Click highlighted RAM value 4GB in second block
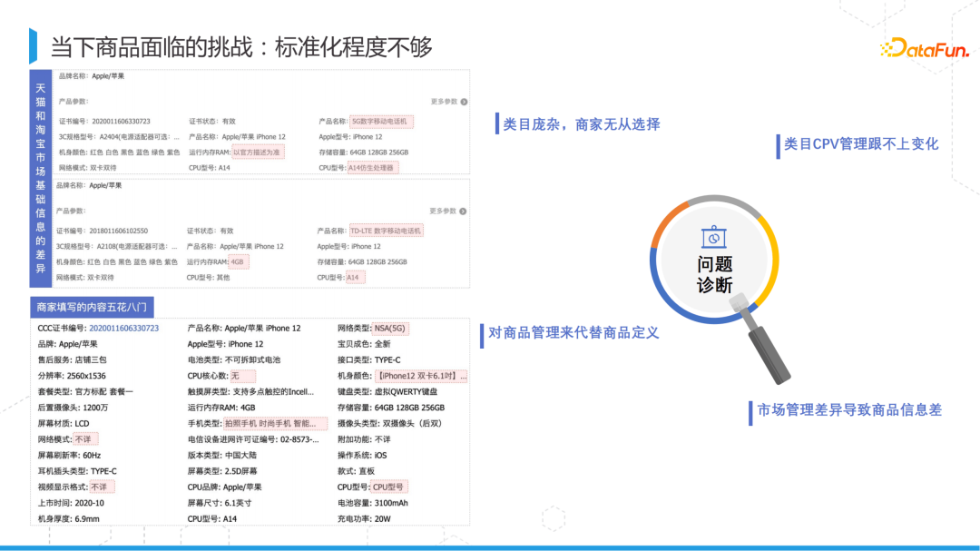Image resolution: width=980 pixels, height=551 pixels. point(238,262)
